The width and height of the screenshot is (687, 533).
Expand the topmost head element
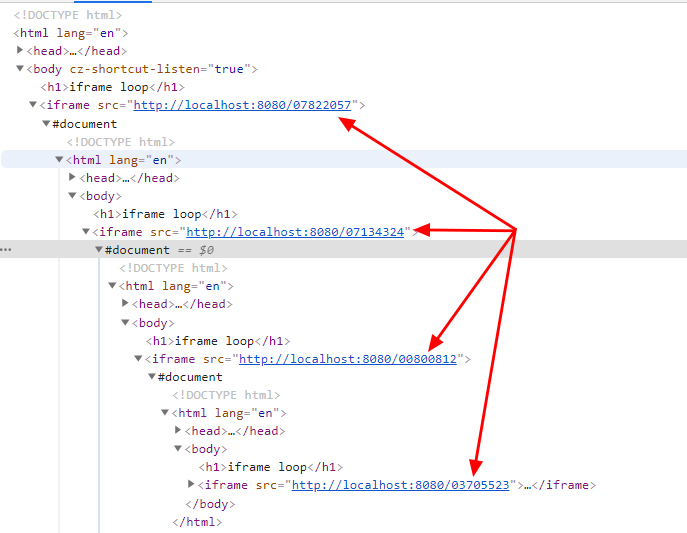(20, 51)
